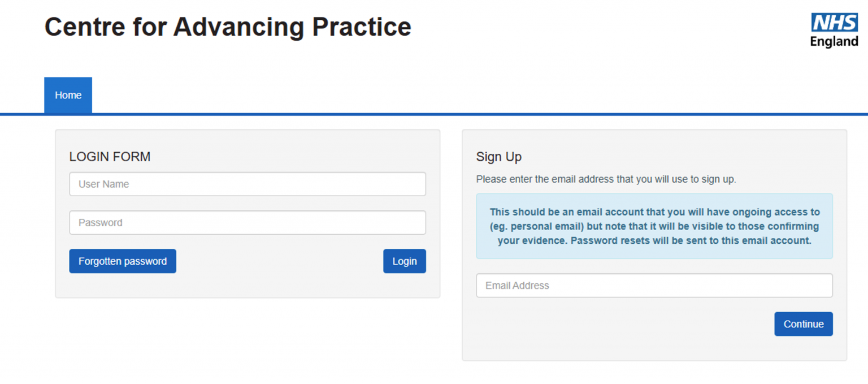Click the blue navigation bar divider

434,113
